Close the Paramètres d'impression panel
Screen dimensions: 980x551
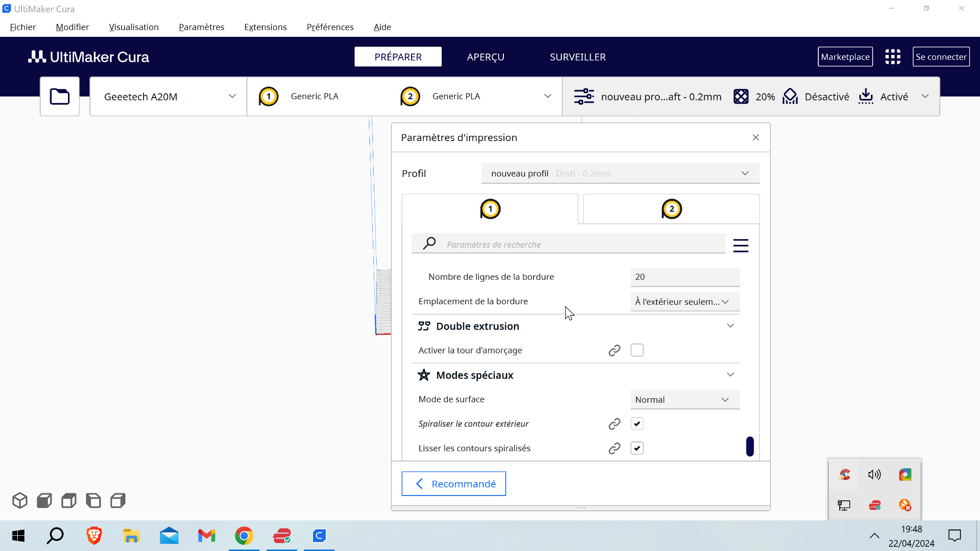(x=756, y=138)
